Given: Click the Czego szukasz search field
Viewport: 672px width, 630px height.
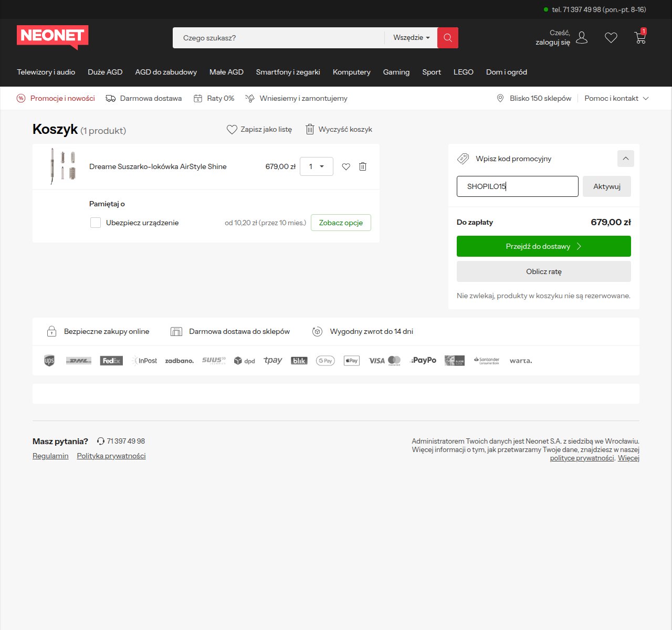Looking at the screenshot, I should click(278, 38).
